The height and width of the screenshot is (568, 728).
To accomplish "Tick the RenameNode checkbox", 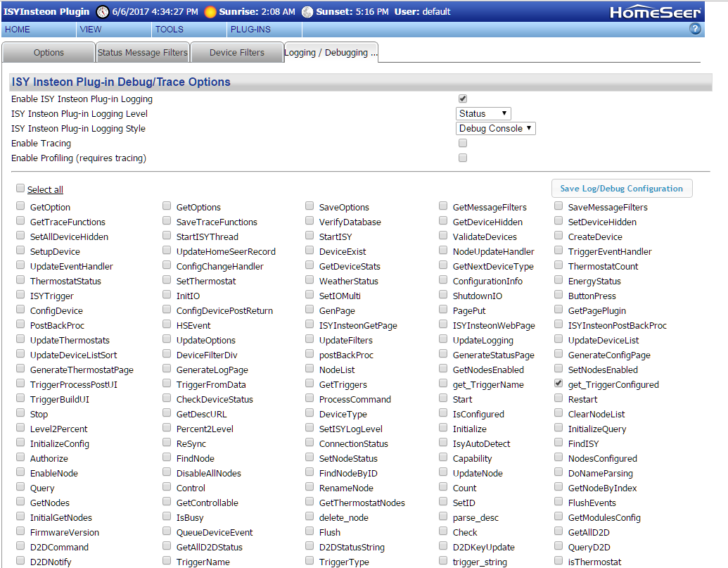I will pos(309,487).
